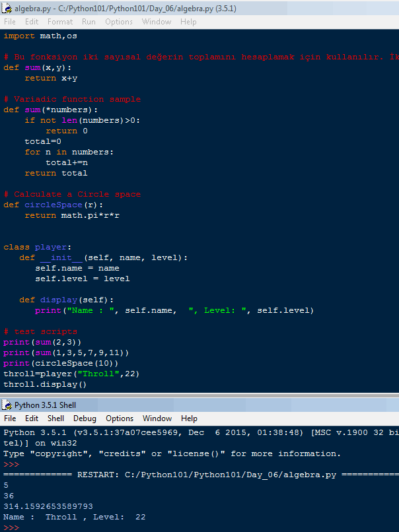Click the 'def display(self):' line
Image resolution: width=399 pixels, height=532 pixels.
(x=67, y=300)
